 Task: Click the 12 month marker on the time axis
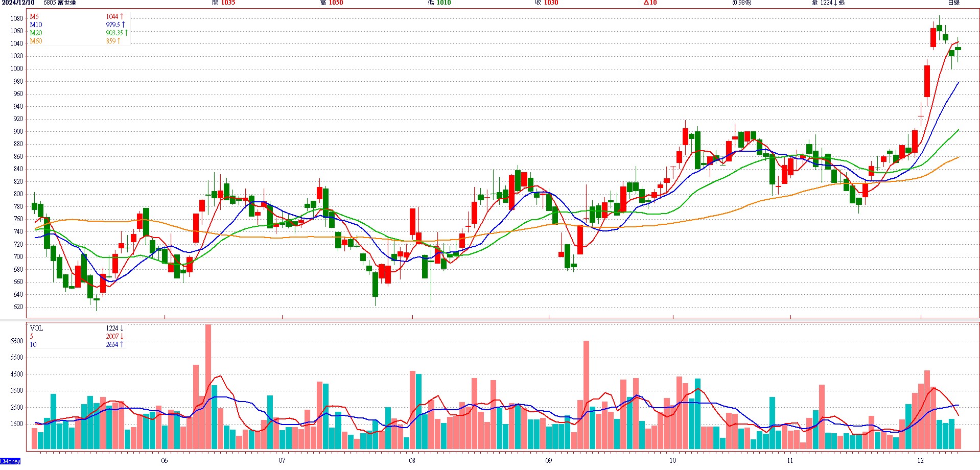pos(921,460)
